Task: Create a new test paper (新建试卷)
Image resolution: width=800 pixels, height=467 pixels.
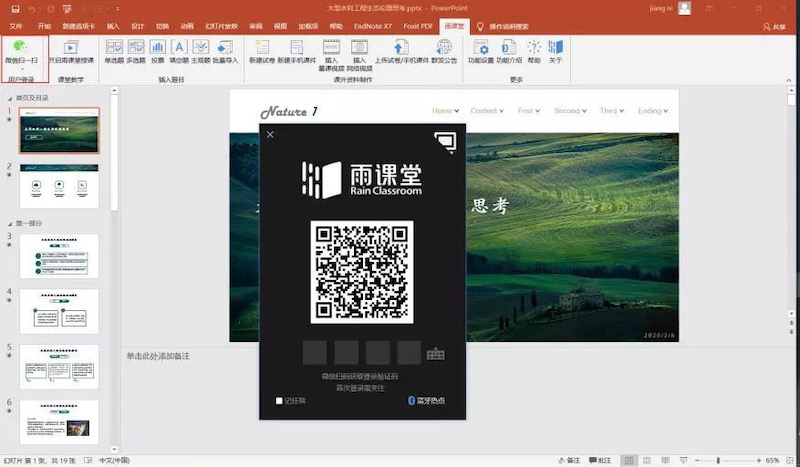Action: tap(262, 52)
